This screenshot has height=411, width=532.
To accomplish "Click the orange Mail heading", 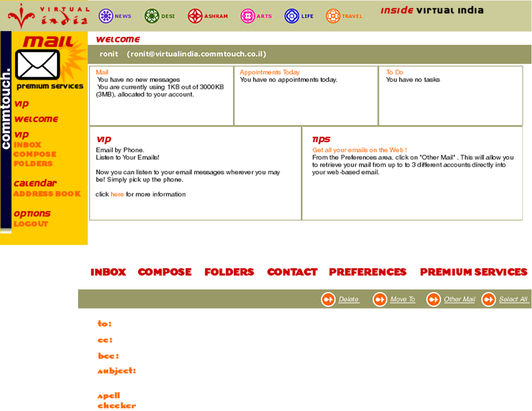I will pos(102,72).
